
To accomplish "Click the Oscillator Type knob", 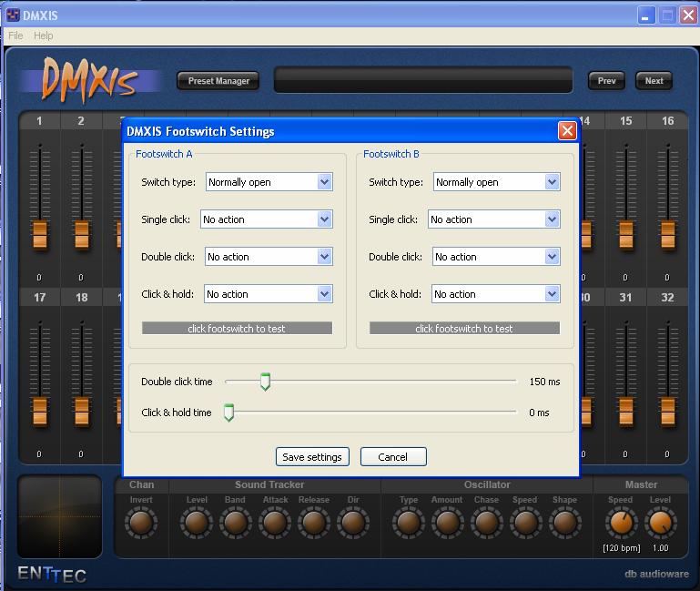I will pyautogui.click(x=408, y=523).
